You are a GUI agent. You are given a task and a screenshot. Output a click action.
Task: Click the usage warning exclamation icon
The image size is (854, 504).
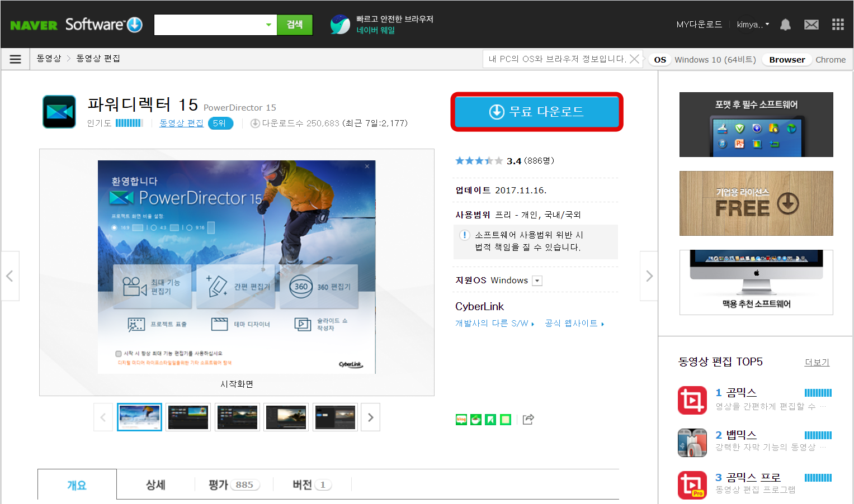point(464,235)
